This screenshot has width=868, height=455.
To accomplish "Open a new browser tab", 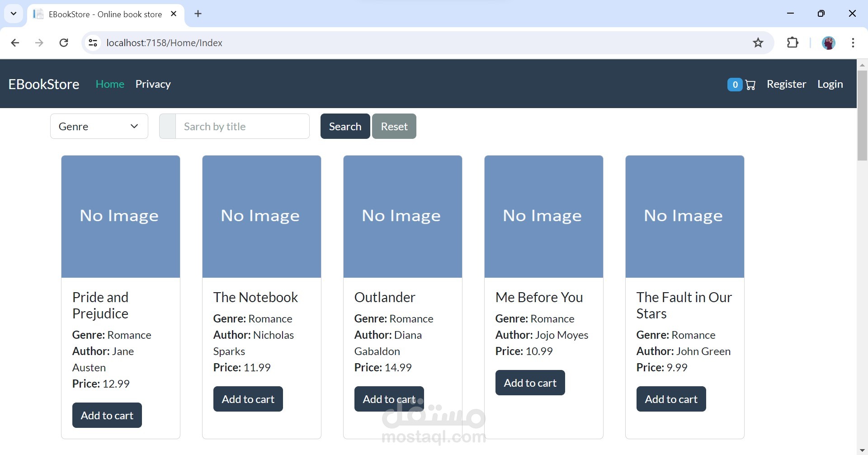I will click(x=198, y=14).
